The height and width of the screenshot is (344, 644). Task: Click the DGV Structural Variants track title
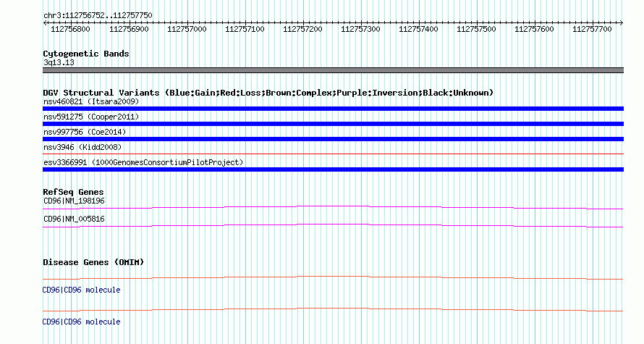pos(268,93)
